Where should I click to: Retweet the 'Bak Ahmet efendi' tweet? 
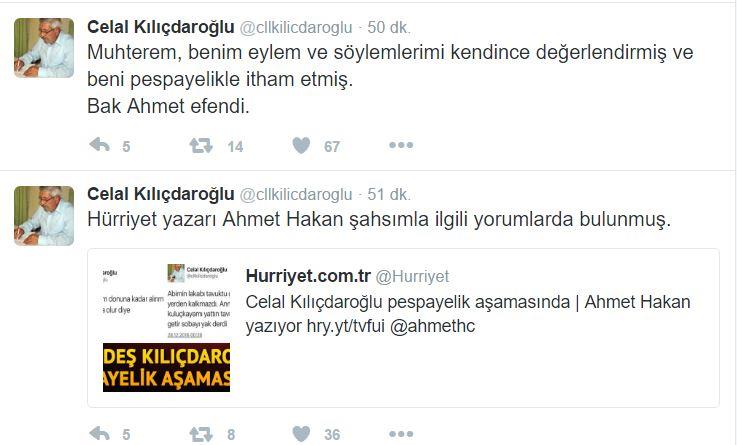(201, 146)
